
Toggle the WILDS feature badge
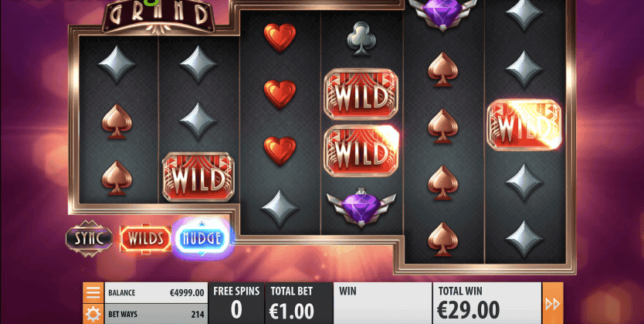click(x=145, y=238)
